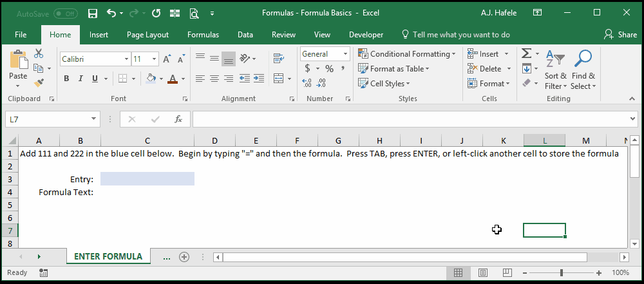
Task: Apply Accounting dollar format
Action: (x=307, y=68)
